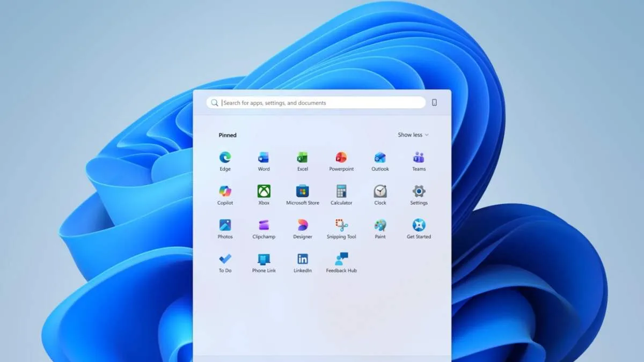
Task: Launch the Xbox app
Action: click(264, 195)
